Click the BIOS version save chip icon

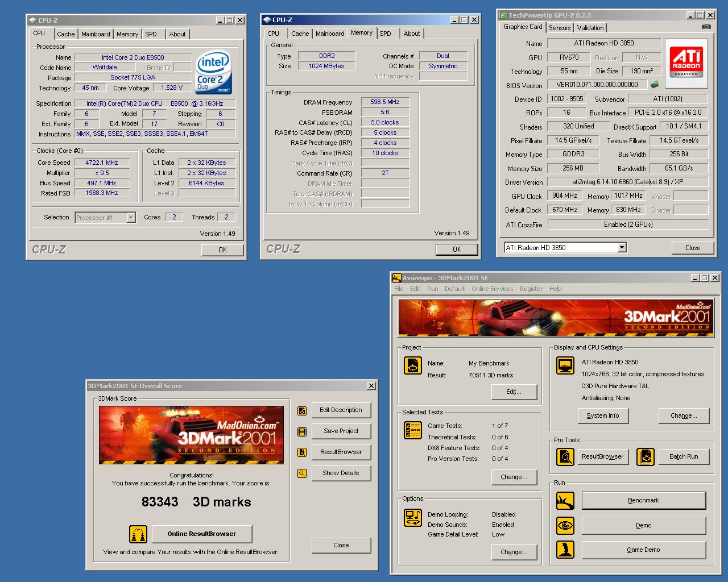coord(655,85)
